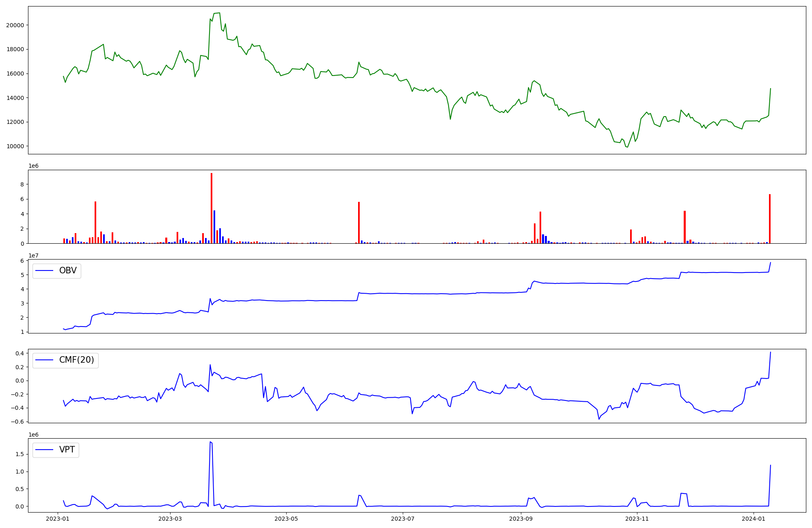Click the tallest red volume bar
This screenshot has width=812, height=528.
[x=212, y=208]
